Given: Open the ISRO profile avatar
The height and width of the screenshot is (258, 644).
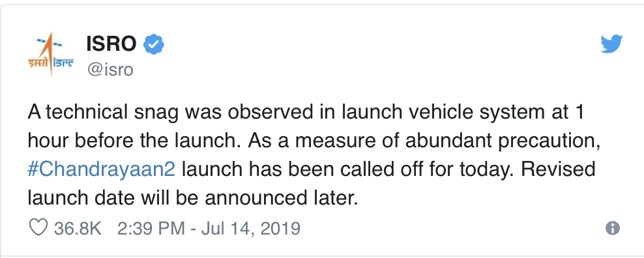Looking at the screenshot, I should [50, 55].
